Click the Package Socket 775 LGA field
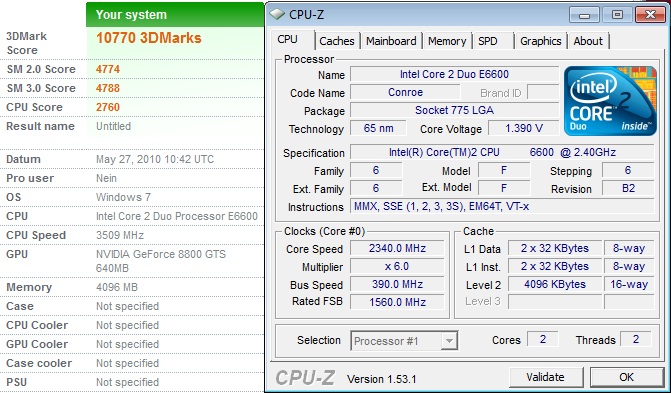 tap(454, 110)
